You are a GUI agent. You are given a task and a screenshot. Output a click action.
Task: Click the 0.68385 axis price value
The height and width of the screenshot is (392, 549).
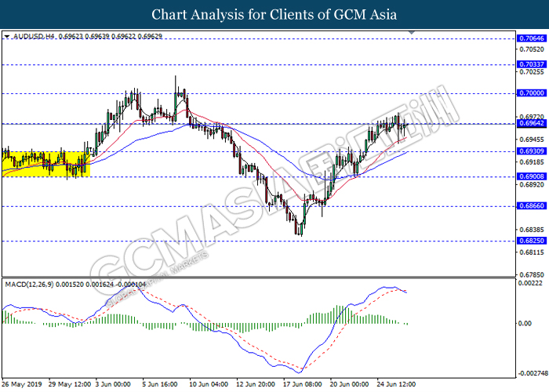tap(532, 230)
